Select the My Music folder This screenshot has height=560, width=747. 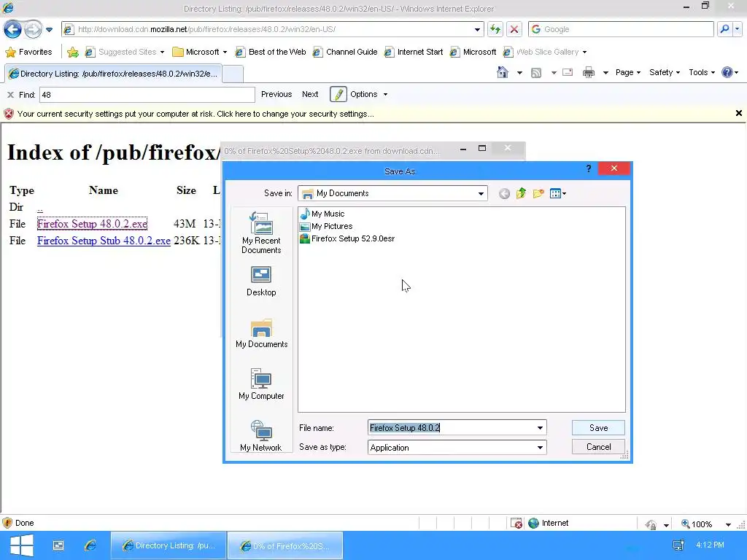(x=322, y=214)
